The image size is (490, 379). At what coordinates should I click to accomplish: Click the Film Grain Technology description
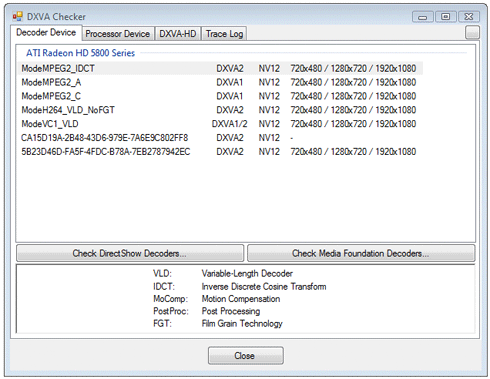click(242, 324)
